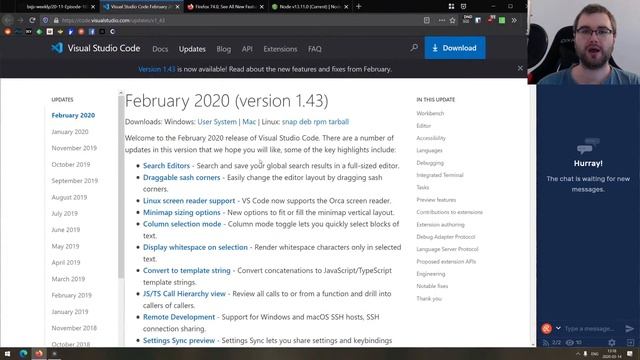Open the JS/TS Call Hierarchy view link
The height and width of the screenshot is (360, 640).
point(184,293)
